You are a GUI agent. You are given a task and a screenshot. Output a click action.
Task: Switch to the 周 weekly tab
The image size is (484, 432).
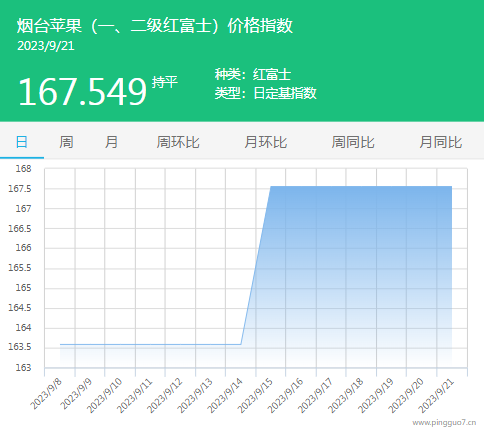click(x=66, y=142)
